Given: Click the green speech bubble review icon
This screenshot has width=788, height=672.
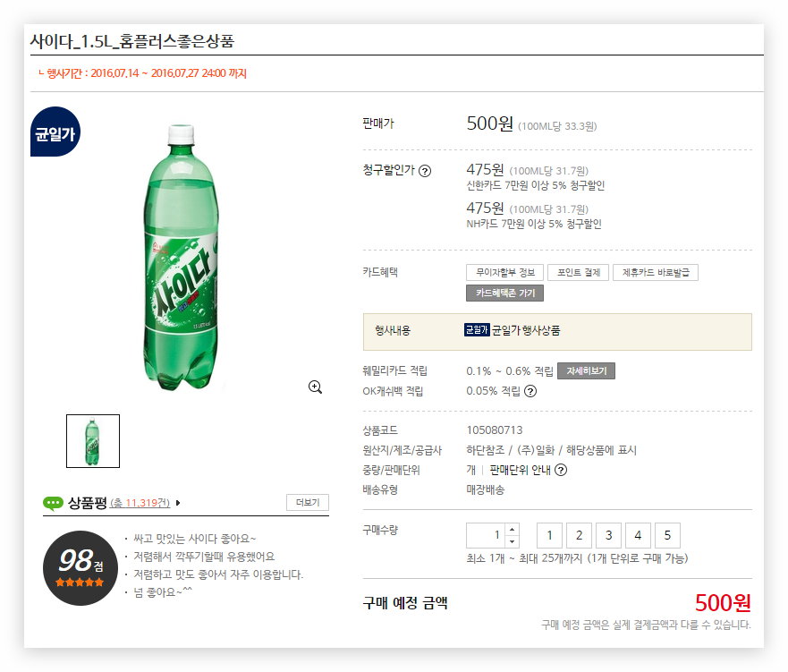Looking at the screenshot, I should tap(53, 503).
